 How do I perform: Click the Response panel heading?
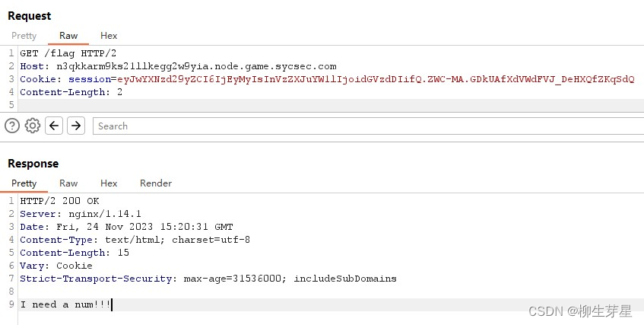coord(33,164)
